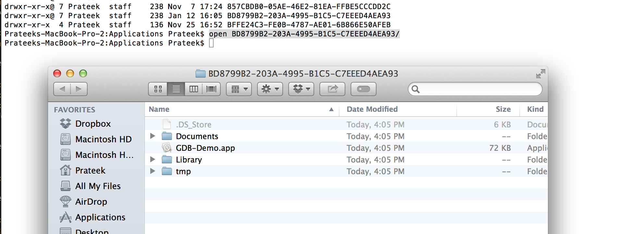Click the 72 KB size value

point(500,148)
